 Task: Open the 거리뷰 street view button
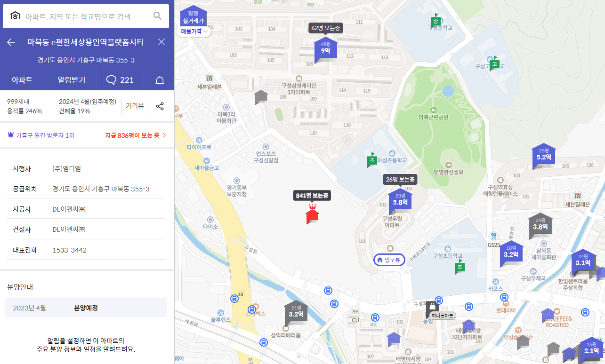[x=135, y=106]
